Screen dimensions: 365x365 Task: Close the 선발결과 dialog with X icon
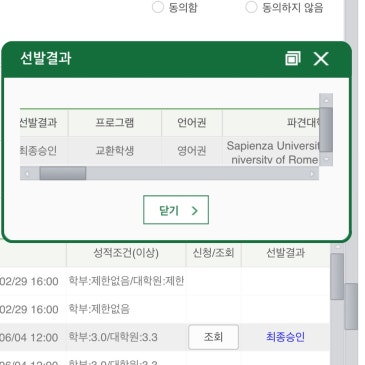[321, 59]
